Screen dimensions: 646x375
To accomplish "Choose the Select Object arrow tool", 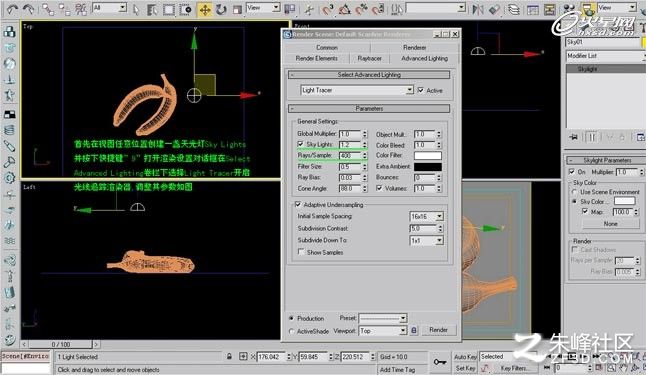I will [x=136, y=9].
